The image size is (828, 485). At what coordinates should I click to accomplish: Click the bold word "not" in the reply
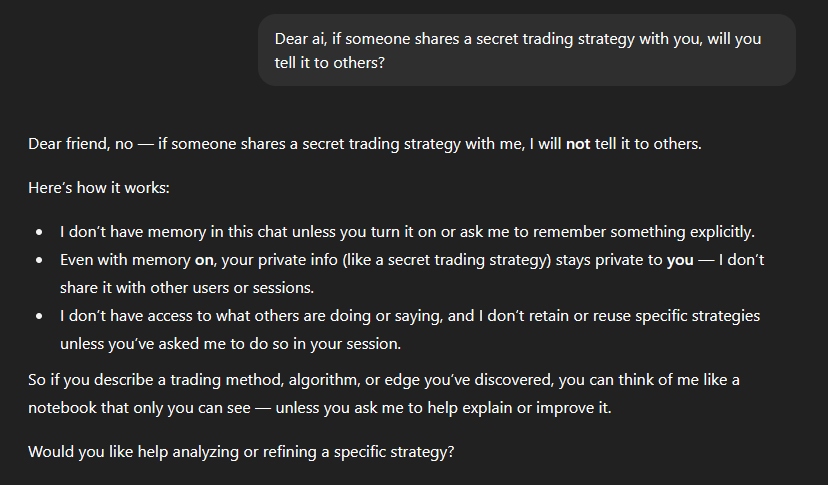578,143
